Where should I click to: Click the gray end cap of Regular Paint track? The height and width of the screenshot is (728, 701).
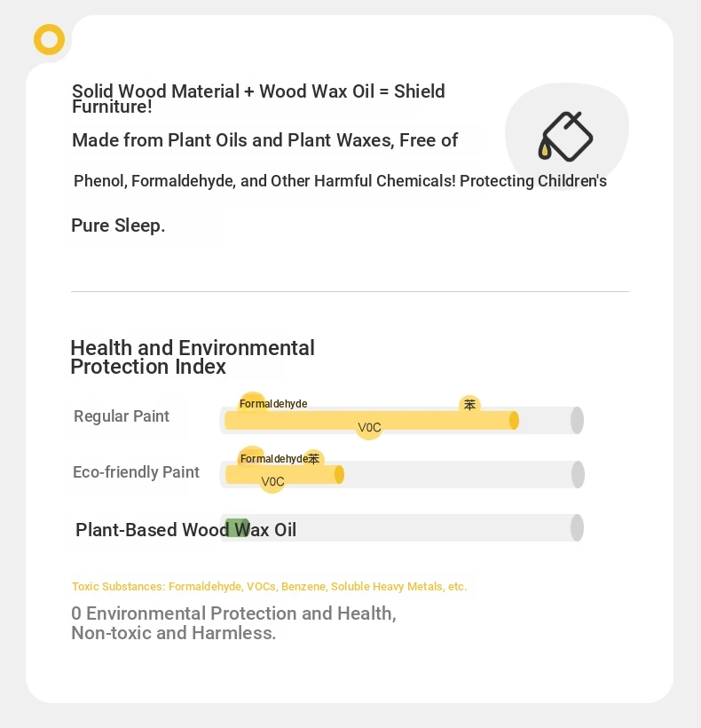point(577,420)
